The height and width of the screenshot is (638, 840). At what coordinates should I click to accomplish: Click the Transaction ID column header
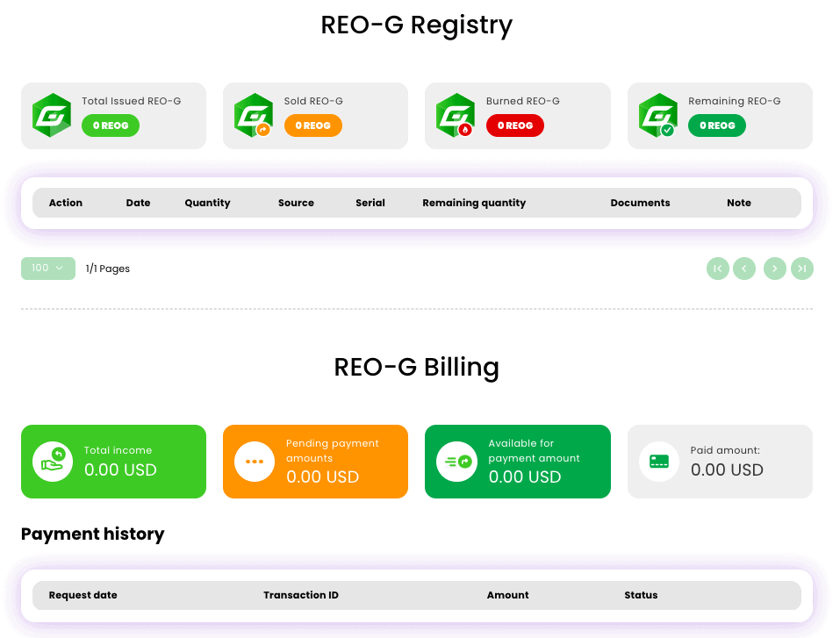pyautogui.click(x=301, y=595)
